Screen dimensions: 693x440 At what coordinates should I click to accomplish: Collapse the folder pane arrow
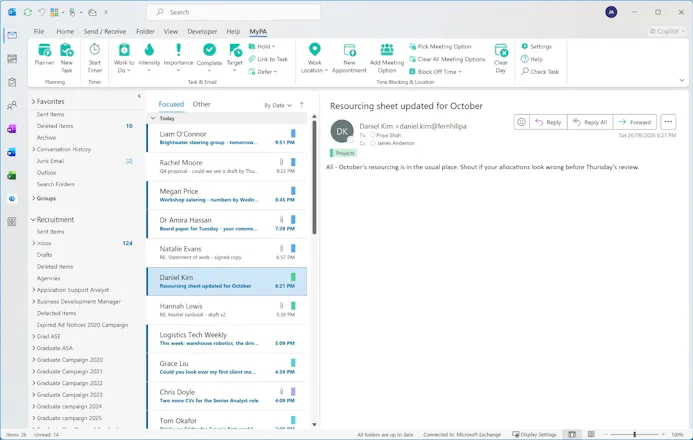(x=139, y=96)
